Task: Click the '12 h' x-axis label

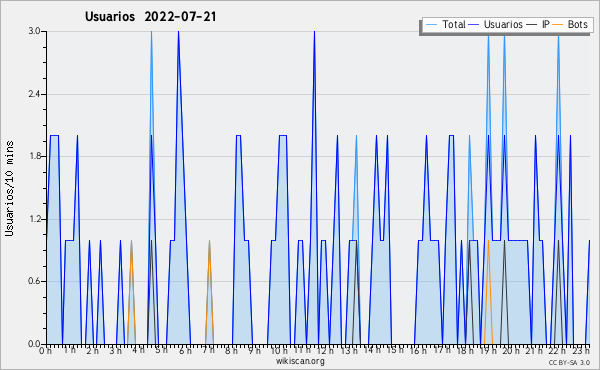Action: click(326, 350)
